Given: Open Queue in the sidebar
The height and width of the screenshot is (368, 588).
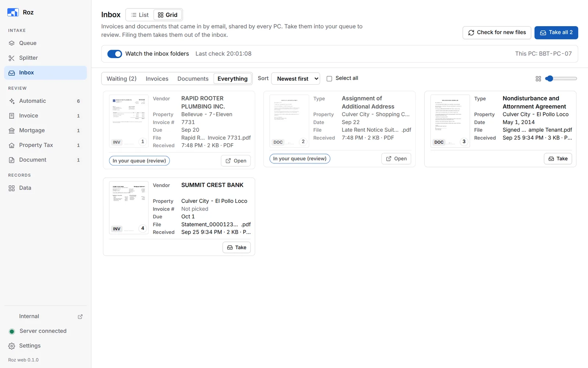Looking at the screenshot, I should tap(46, 43).
